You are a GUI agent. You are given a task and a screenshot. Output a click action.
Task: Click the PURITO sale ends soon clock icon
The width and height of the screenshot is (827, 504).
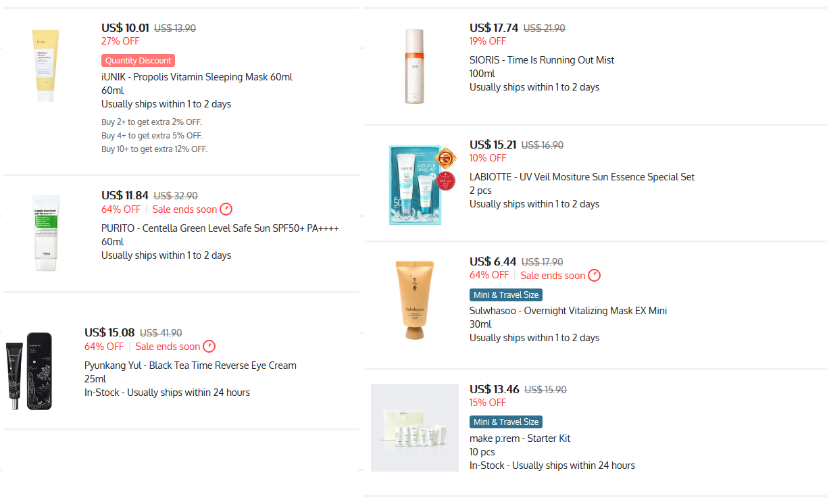point(226,209)
